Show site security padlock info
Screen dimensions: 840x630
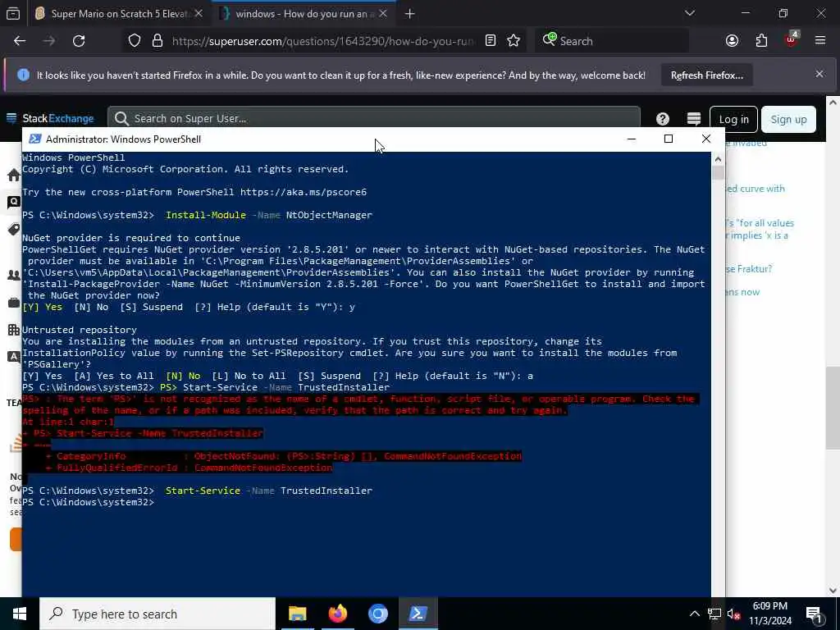(157, 41)
